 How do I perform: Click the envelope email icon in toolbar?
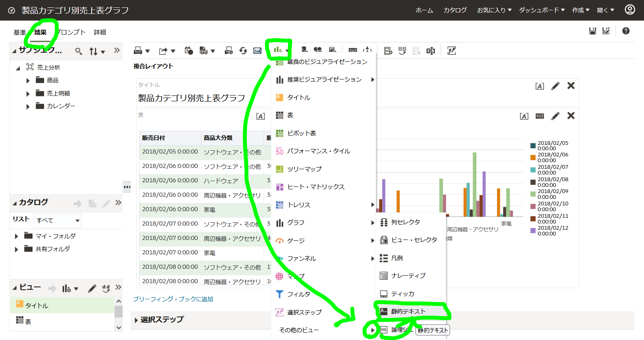click(257, 51)
